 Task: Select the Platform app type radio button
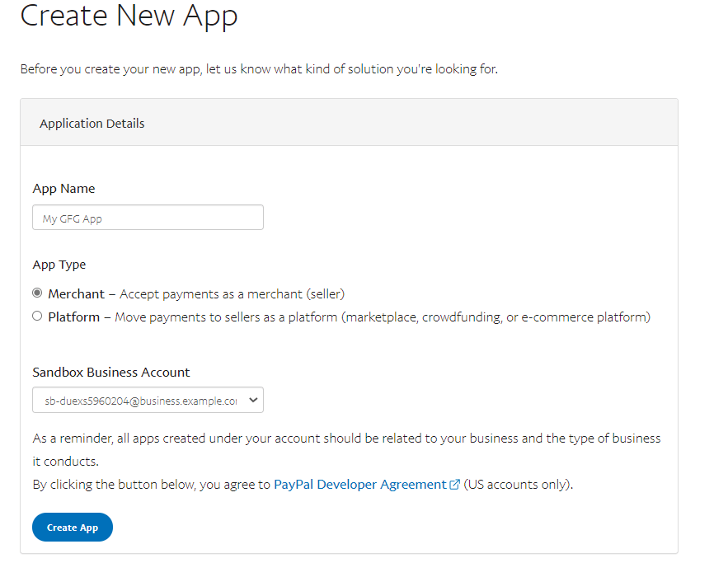coord(36,316)
